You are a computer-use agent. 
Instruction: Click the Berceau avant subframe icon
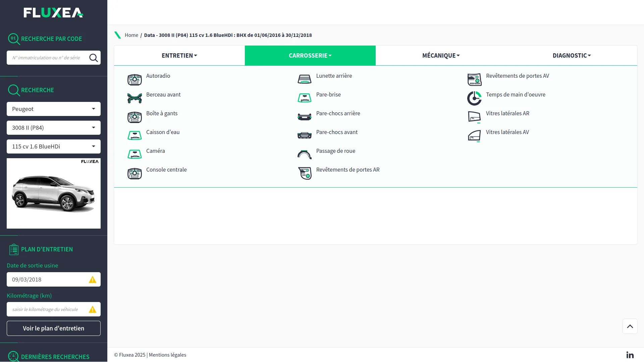[x=135, y=98]
